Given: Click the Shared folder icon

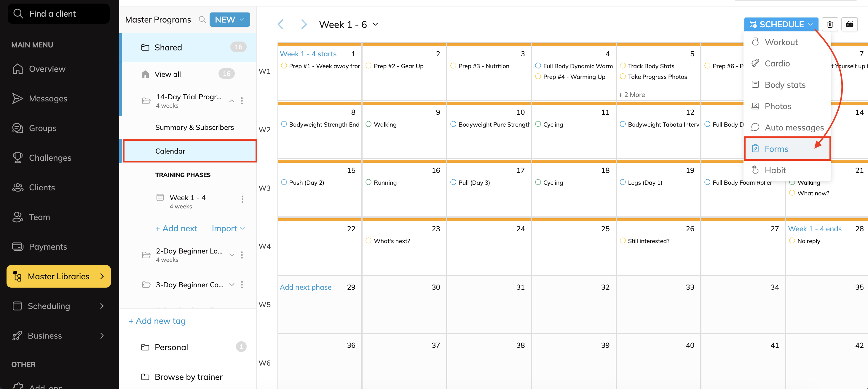Looking at the screenshot, I should 145,47.
